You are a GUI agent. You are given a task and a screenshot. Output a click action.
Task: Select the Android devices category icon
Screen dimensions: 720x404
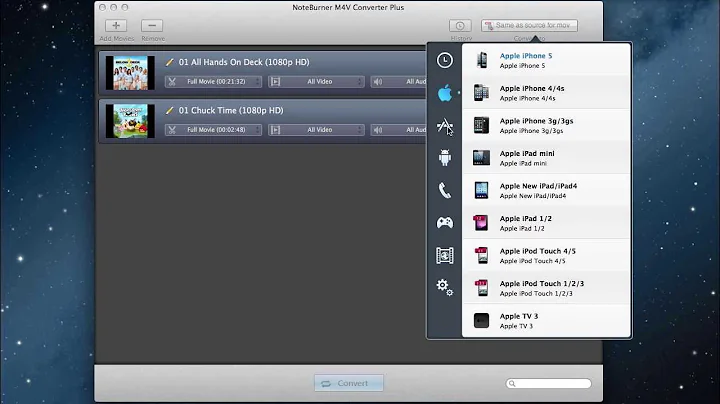point(444,158)
